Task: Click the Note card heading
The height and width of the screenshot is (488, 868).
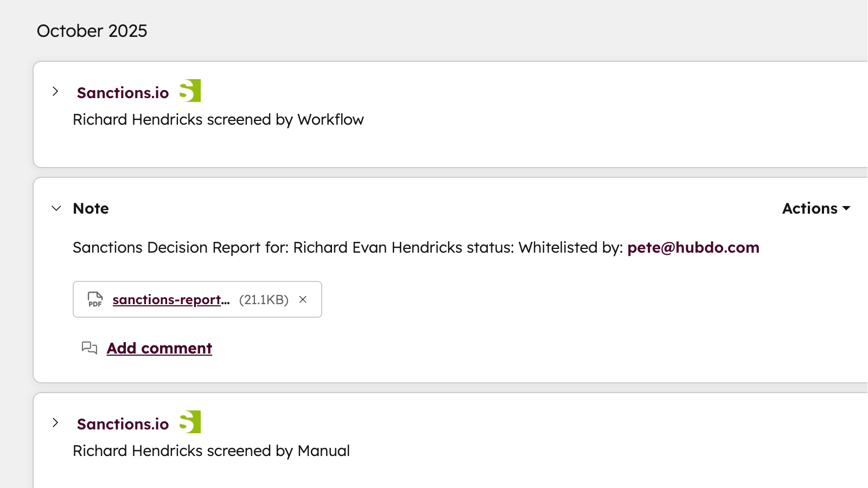Action: click(91, 209)
